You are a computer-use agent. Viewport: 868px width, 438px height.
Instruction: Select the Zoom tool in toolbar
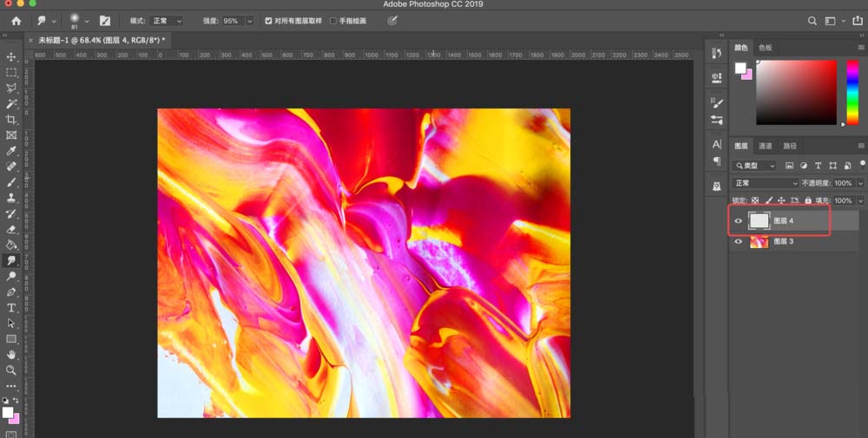tap(11, 369)
